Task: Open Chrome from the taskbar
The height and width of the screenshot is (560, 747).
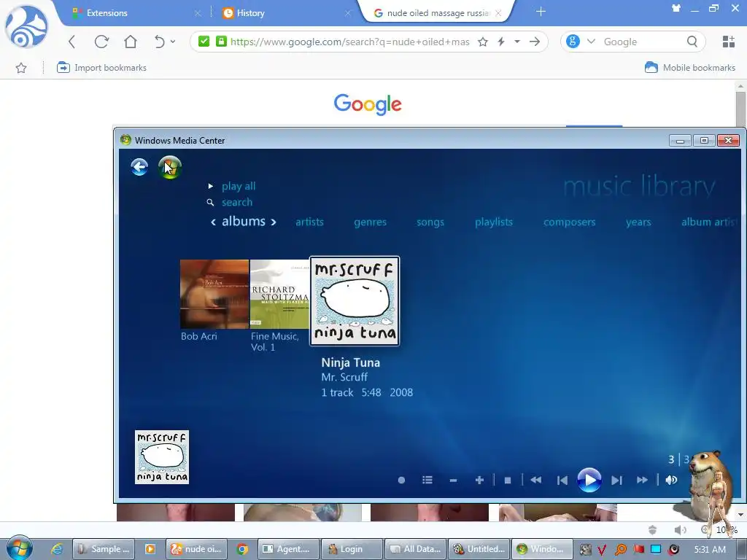Action: (x=242, y=549)
